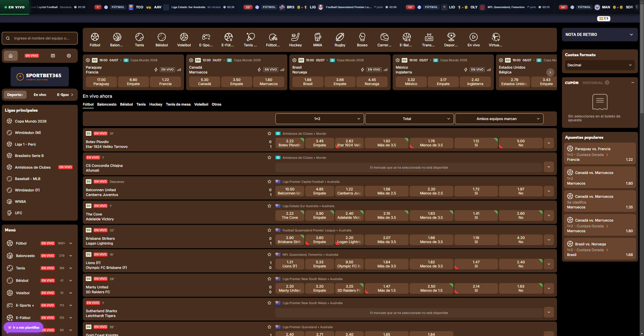Open Copa Mundo 2026 league link
644x336 pixels.
pos(31,121)
